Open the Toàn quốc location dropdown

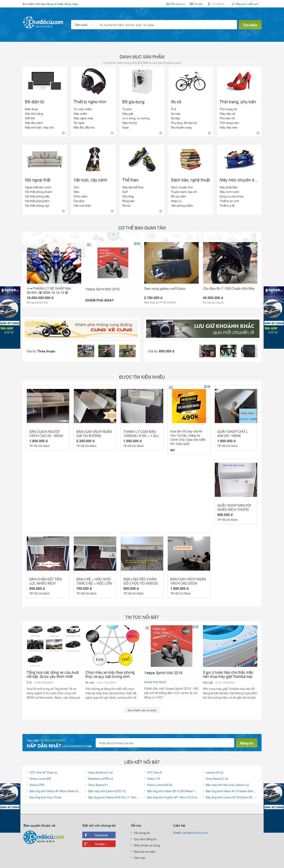[83, 25]
